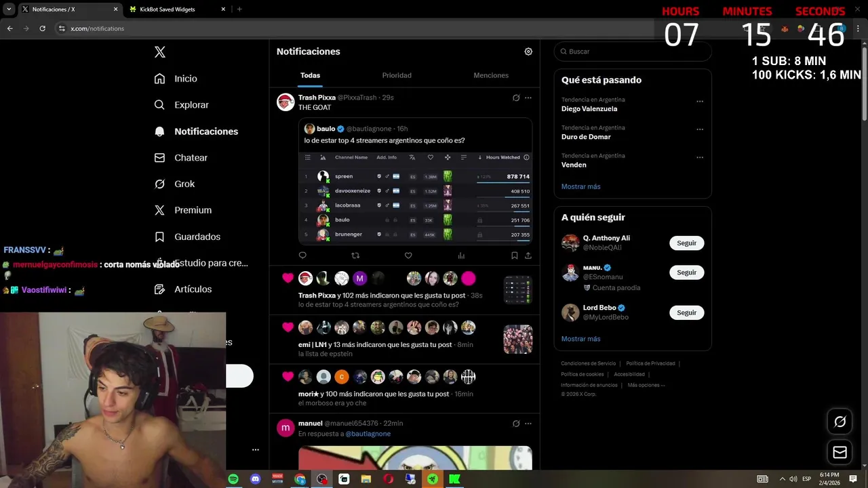Open account menu three dots
Screen dimensions: 868x488
256,449
